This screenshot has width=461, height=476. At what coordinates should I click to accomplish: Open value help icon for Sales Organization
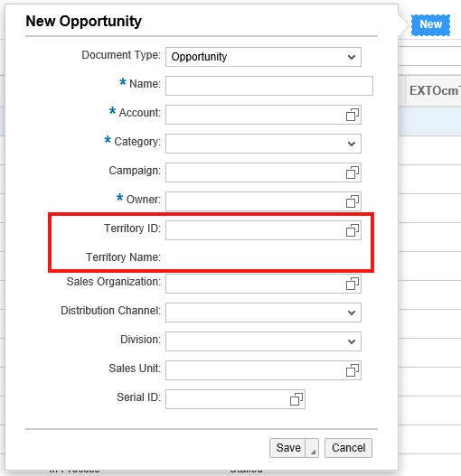[x=353, y=284]
